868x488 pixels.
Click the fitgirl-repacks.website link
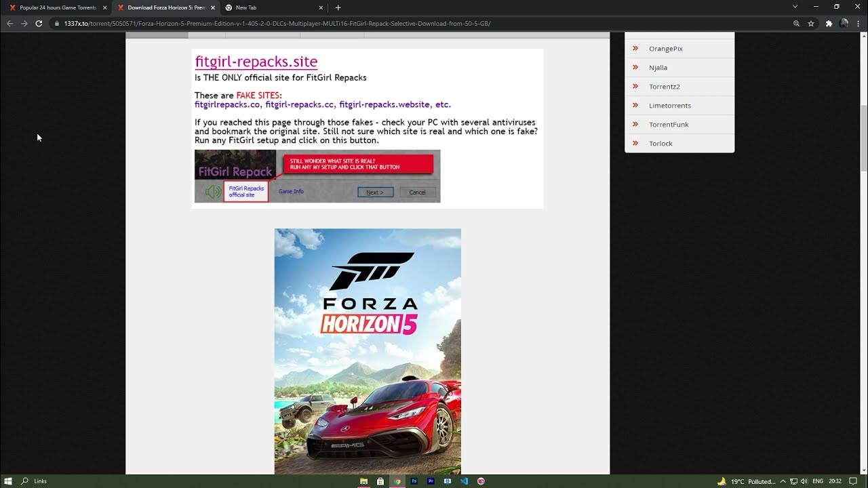click(x=384, y=104)
